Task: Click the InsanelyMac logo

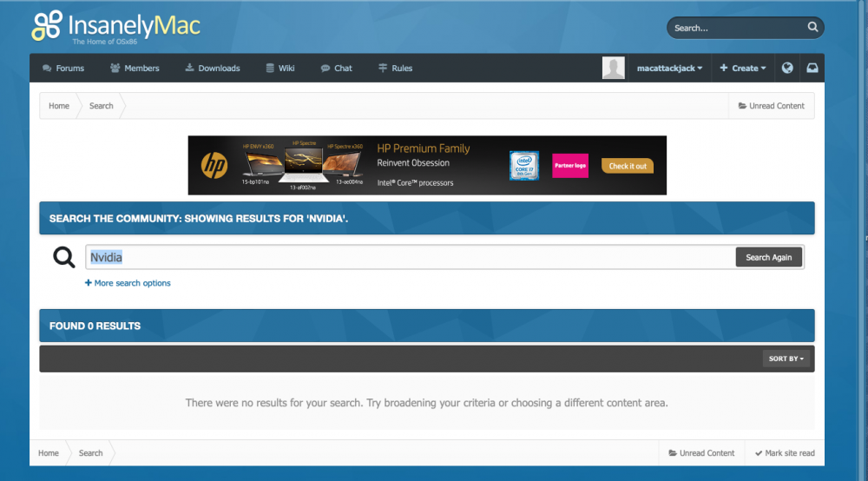Action: point(115,26)
